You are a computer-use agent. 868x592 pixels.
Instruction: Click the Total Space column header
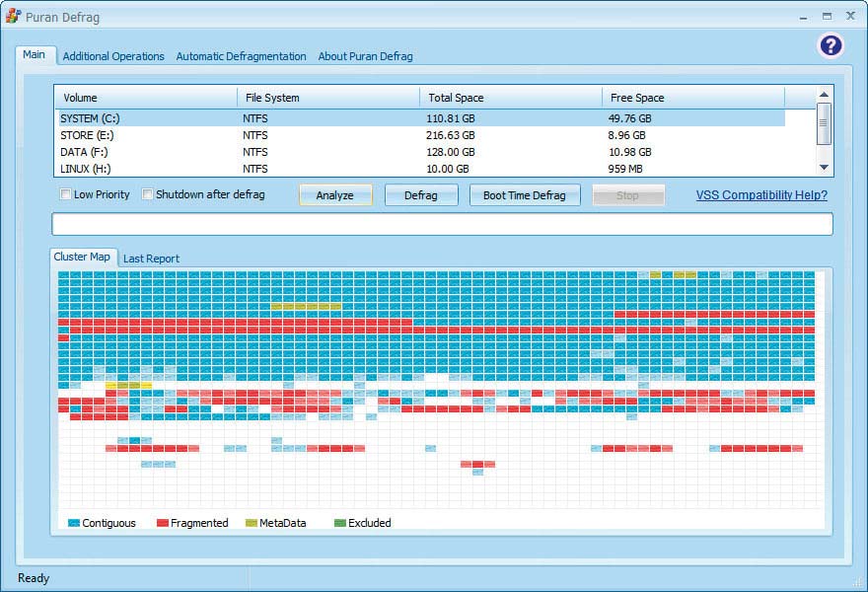pos(511,98)
